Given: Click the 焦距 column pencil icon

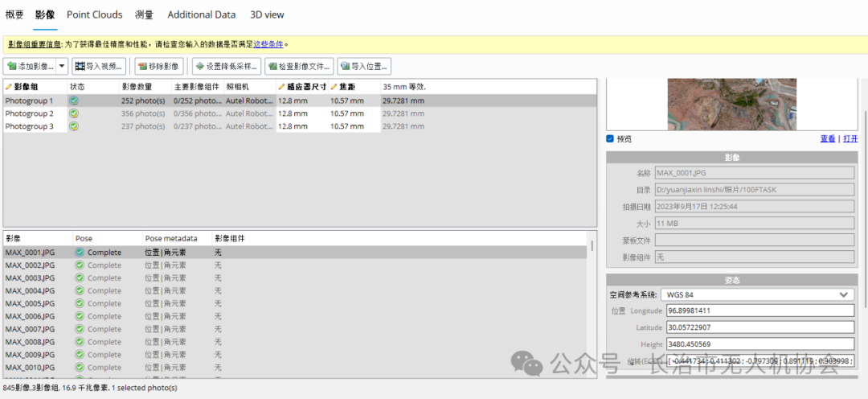Looking at the screenshot, I should (x=334, y=87).
